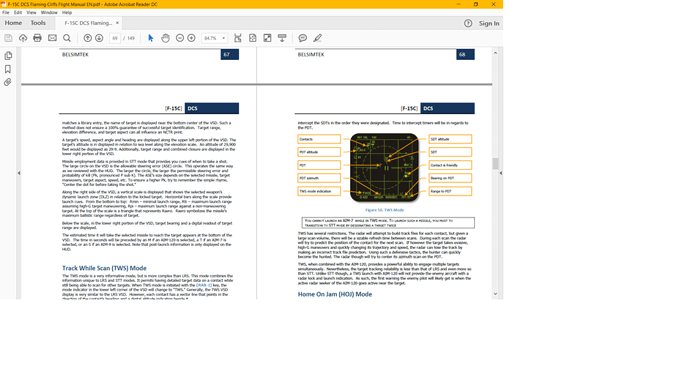This screenshot has width=690, height=388.
Task: Expand the right tools pane
Action: click(x=501, y=173)
